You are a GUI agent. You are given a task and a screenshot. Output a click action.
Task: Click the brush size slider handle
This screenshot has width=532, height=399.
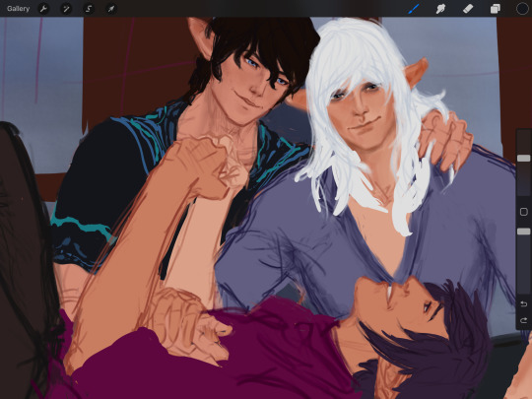523,158
